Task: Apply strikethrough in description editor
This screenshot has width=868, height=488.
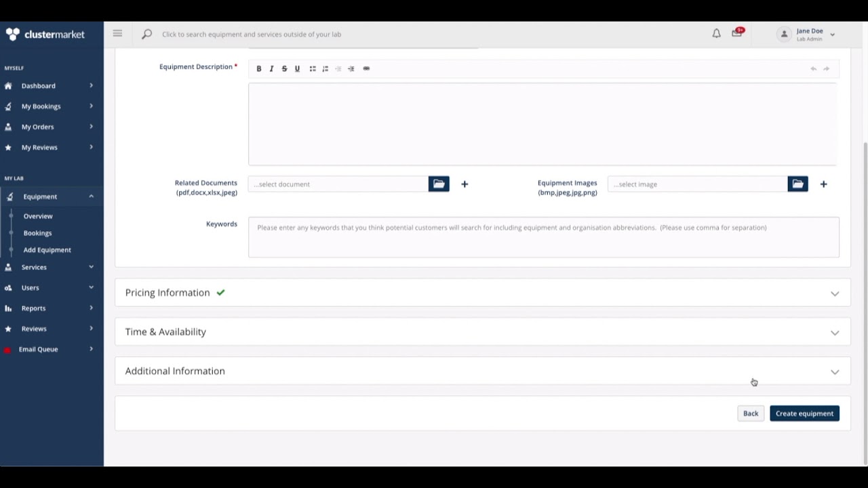Action: point(284,68)
